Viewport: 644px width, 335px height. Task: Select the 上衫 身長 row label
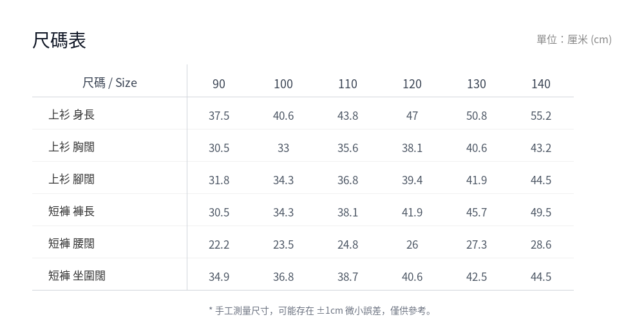click(71, 114)
